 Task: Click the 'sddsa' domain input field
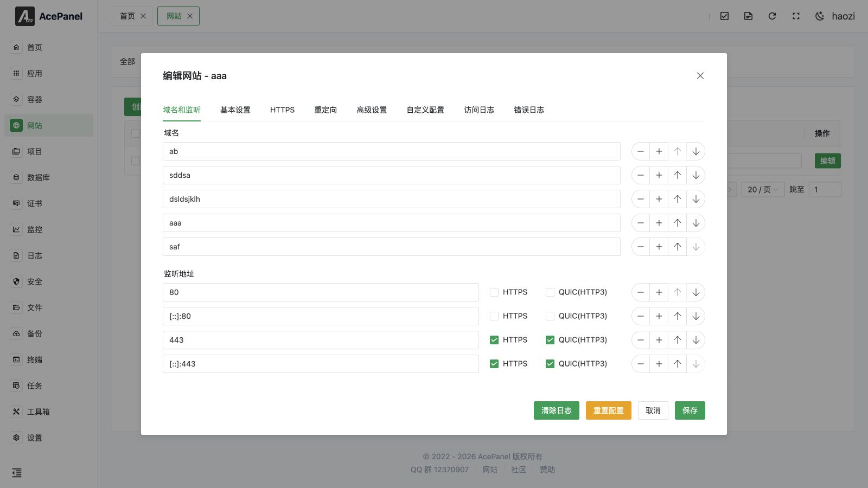pyautogui.click(x=391, y=175)
